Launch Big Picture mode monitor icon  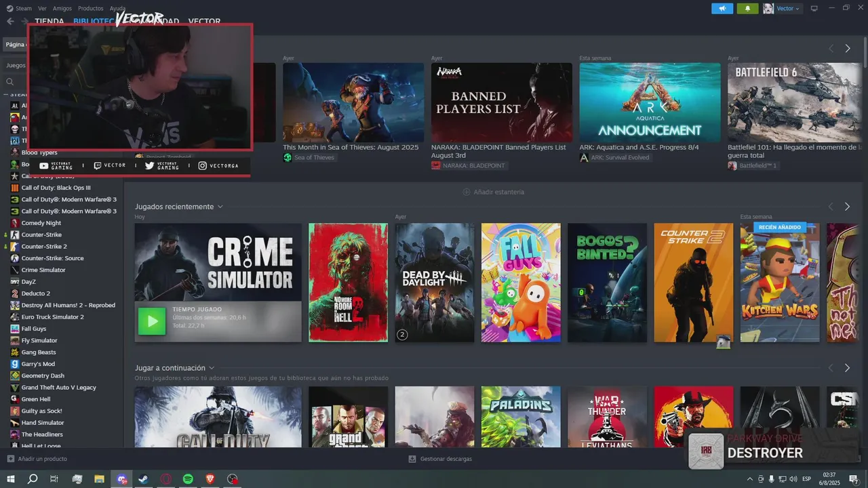(x=814, y=8)
